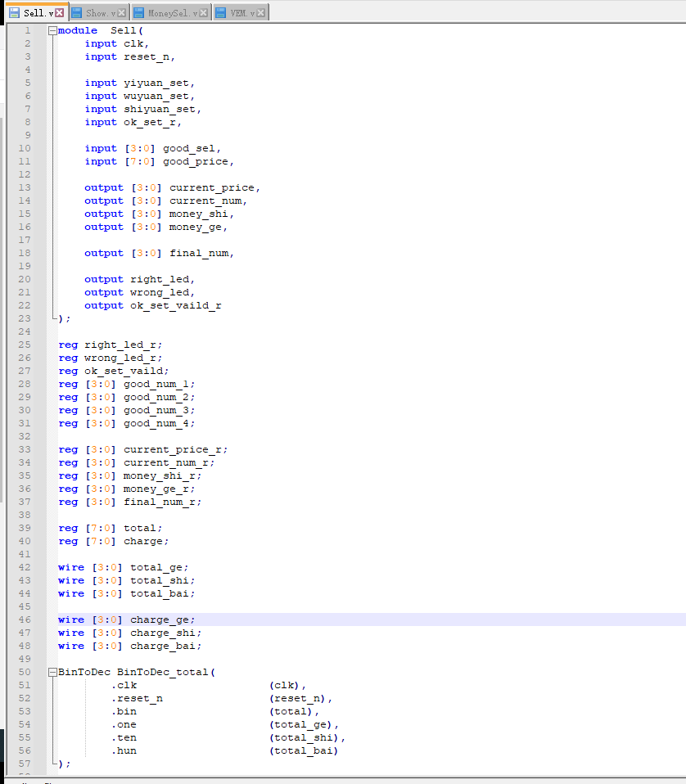This screenshot has height=784, width=686.
Task: Click the save icon on Show.v tab
Action: tap(77, 13)
